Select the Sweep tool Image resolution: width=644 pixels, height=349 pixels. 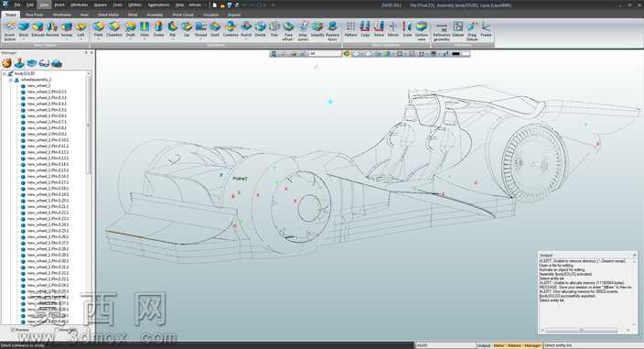point(67,29)
